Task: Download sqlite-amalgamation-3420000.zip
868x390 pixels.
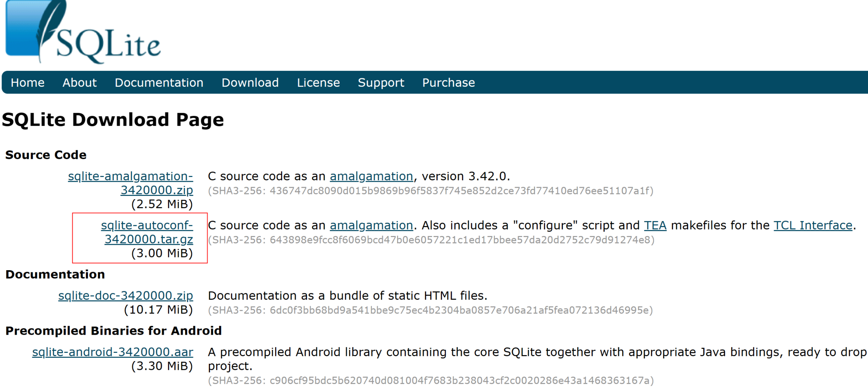Action: [131, 183]
